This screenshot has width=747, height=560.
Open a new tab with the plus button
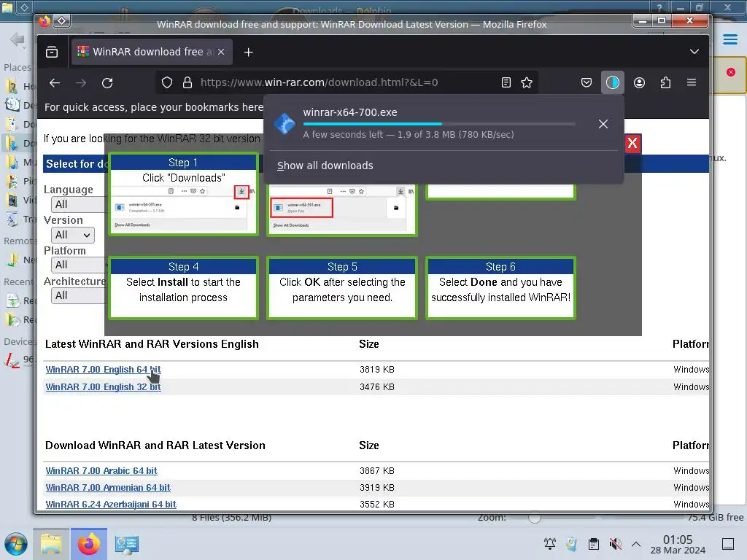click(248, 52)
